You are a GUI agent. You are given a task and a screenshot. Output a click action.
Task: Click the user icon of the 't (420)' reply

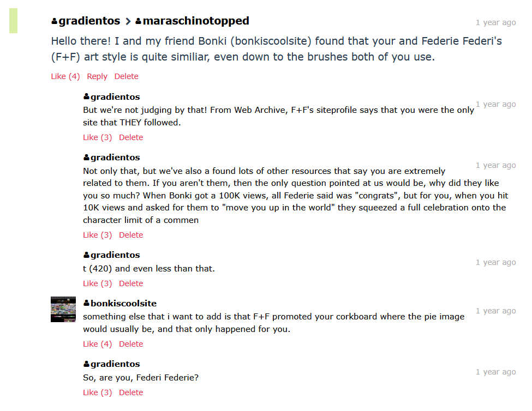coord(87,255)
